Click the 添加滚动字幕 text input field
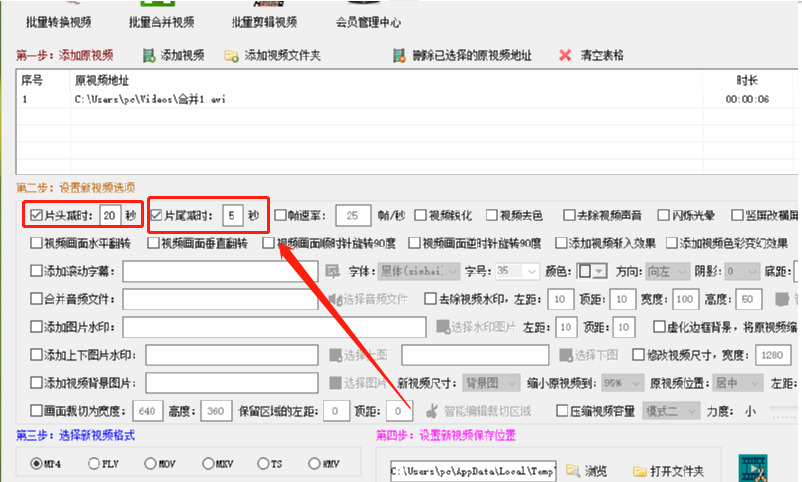 (x=220, y=271)
